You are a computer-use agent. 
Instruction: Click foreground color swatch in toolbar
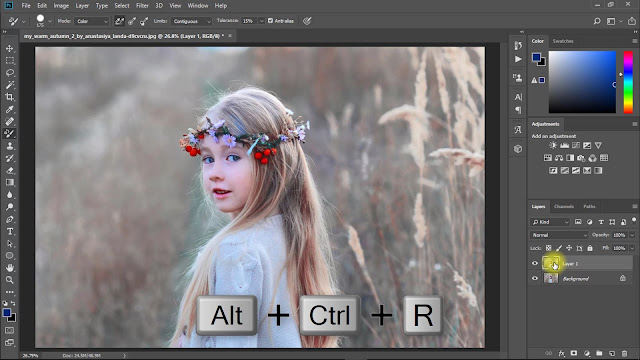coord(7,313)
